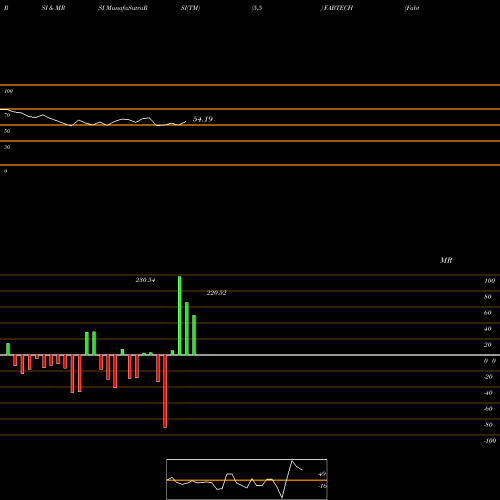Screen dimensions: 500x500
Task: Click the MR heading above the right axis
Action: click(x=446, y=260)
